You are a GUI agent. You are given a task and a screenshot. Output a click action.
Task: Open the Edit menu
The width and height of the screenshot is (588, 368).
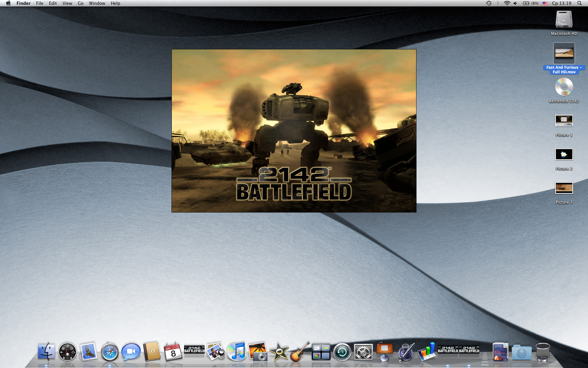[53, 3]
